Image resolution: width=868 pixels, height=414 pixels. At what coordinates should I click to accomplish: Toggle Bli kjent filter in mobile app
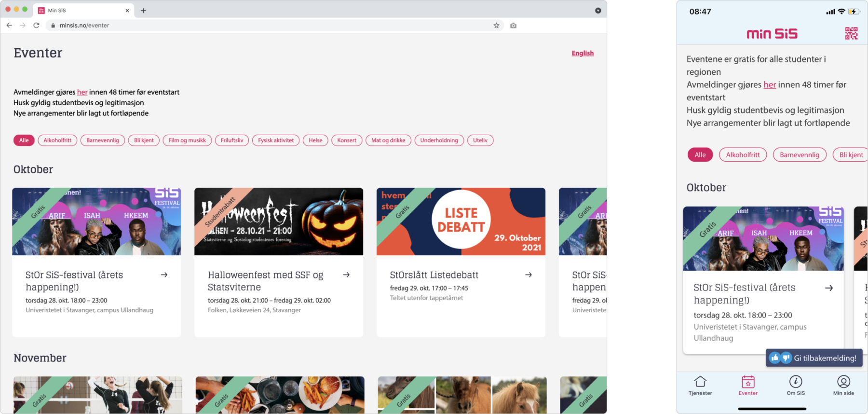click(x=851, y=155)
